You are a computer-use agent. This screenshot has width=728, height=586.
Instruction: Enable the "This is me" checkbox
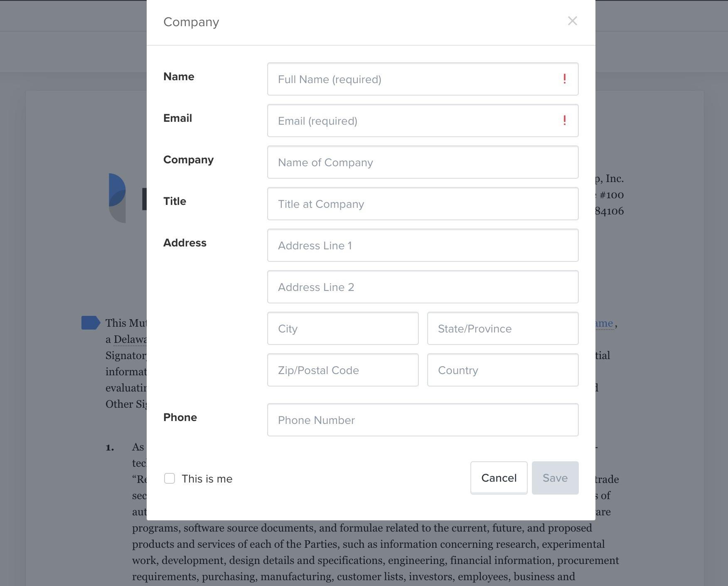click(170, 478)
